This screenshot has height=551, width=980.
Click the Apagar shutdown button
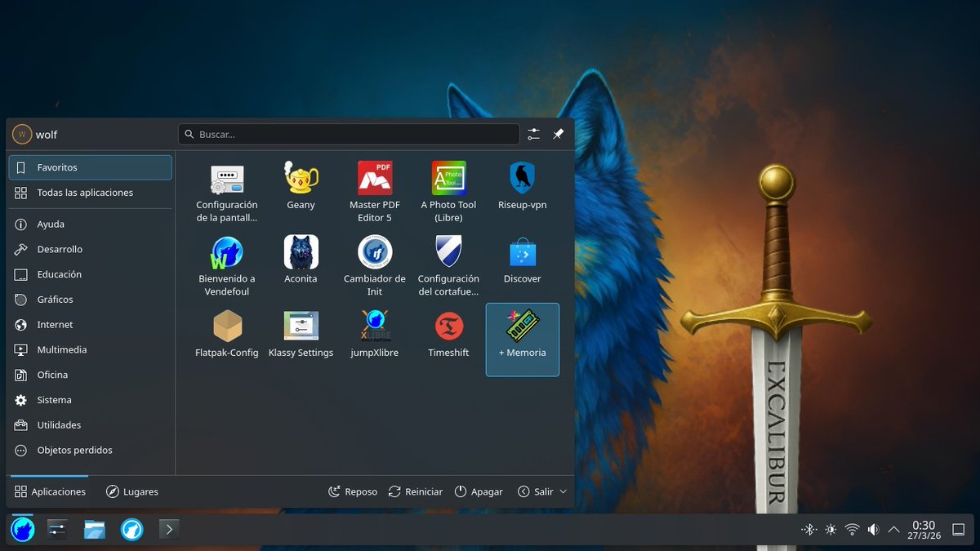479,491
